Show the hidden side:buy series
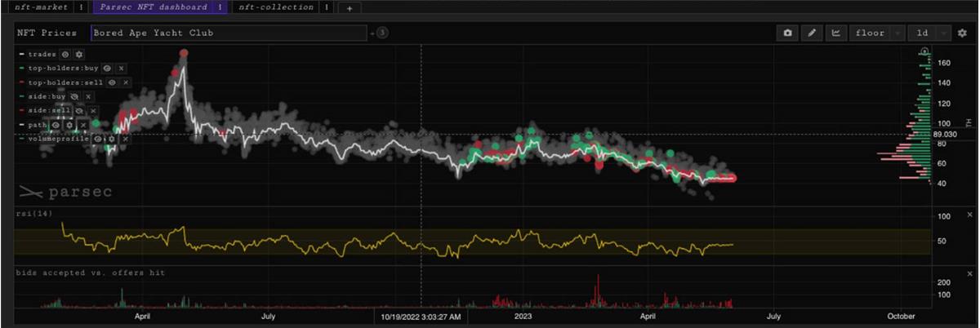Viewport: 980px width, 328px height. [75, 96]
